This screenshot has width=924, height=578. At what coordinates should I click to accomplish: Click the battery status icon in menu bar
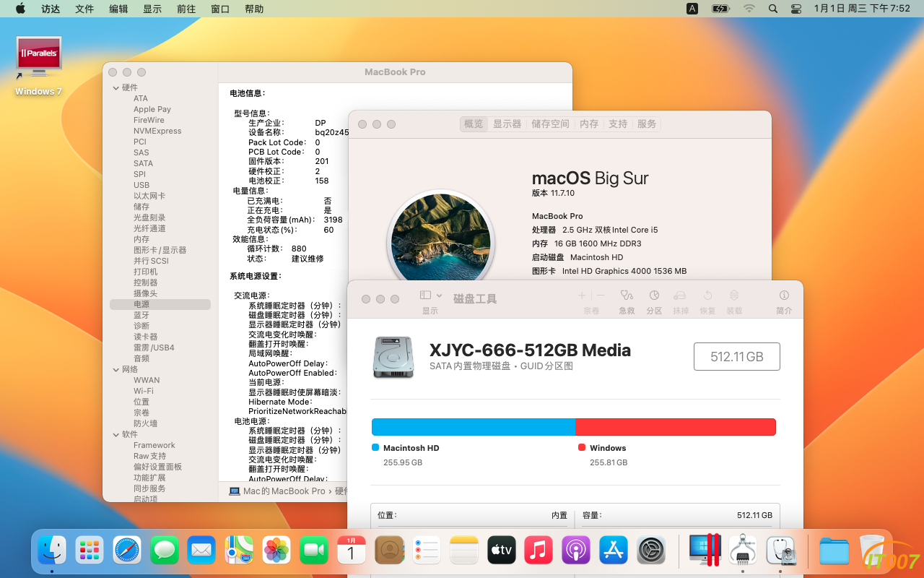[720, 9]
